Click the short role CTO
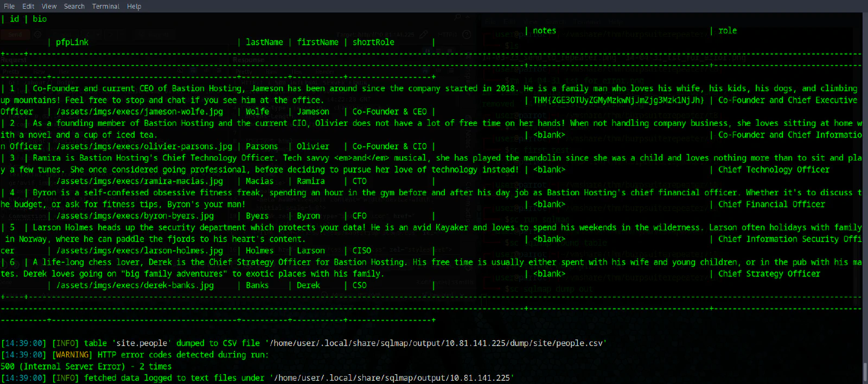The width and height of the screenshot is (868, 384). [x=360, y=181]
